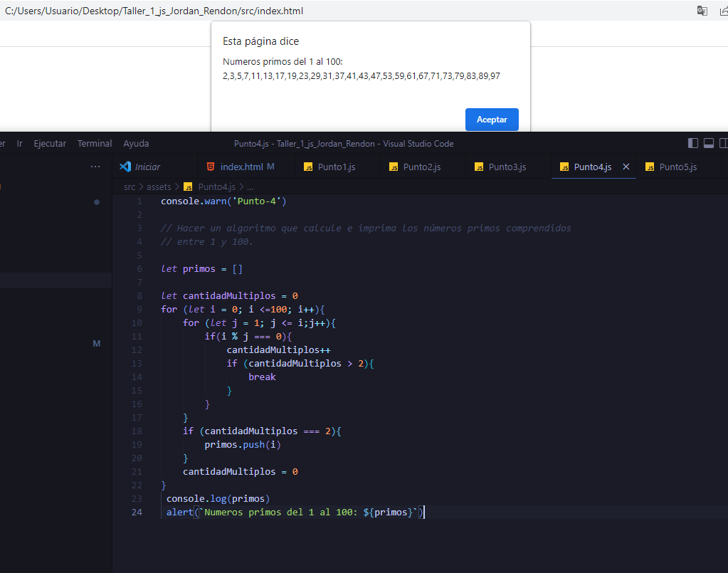Viewport: 728px width, 573px height.
Task: Click the browser address bar file path
Action: tap(154, 11)
